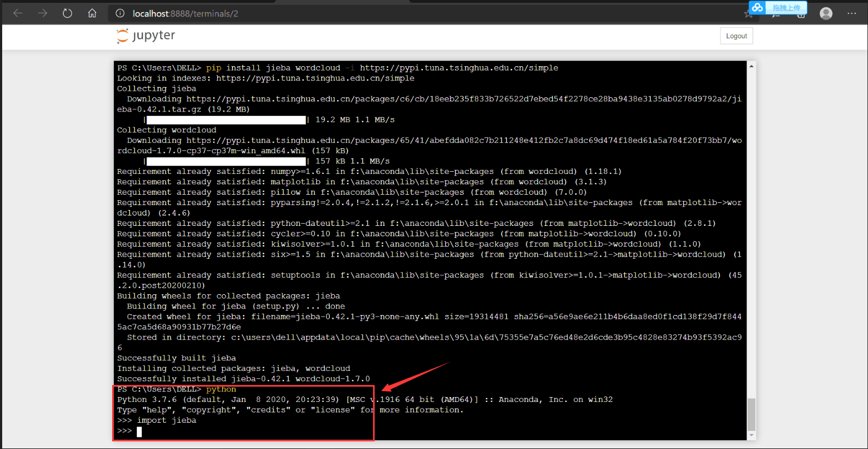Click 'Looking in indexes' tsinghua URL line
The image size is (868, 449).
click(266, 78)
